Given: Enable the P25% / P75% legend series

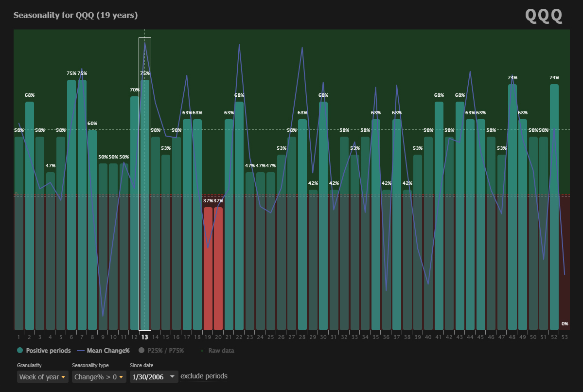Looking at the screenshot, I should pyautogui.click(x=161, y=350).
